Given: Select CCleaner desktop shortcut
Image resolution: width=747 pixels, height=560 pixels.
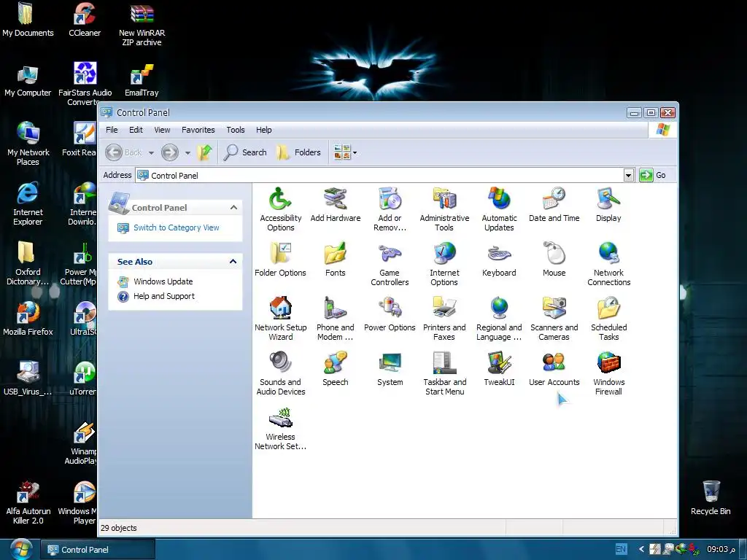Looking at the screenshot, I should [85, 19].
